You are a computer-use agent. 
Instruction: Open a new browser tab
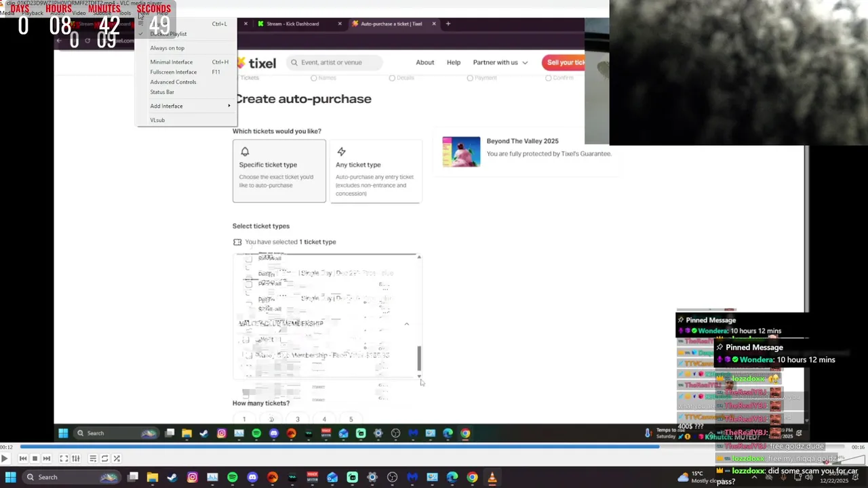[x=448, y=24]
